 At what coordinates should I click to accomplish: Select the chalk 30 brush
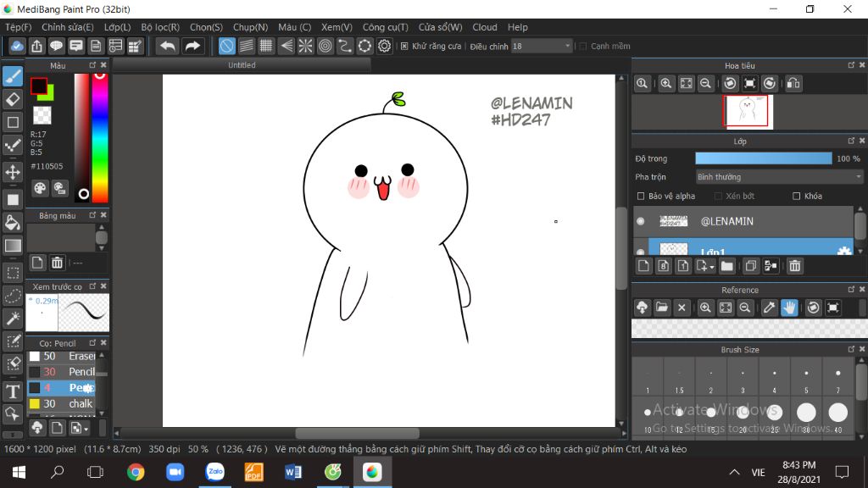(61, 404)
